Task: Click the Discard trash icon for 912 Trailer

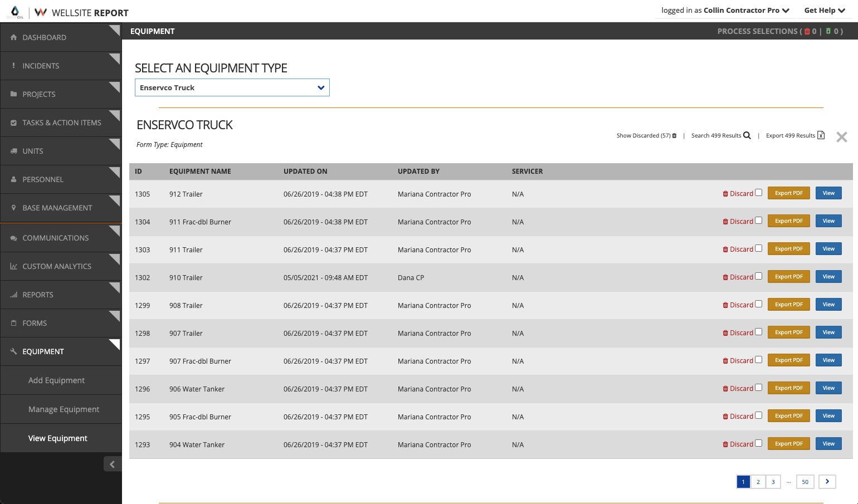Action: click(725, 194)
